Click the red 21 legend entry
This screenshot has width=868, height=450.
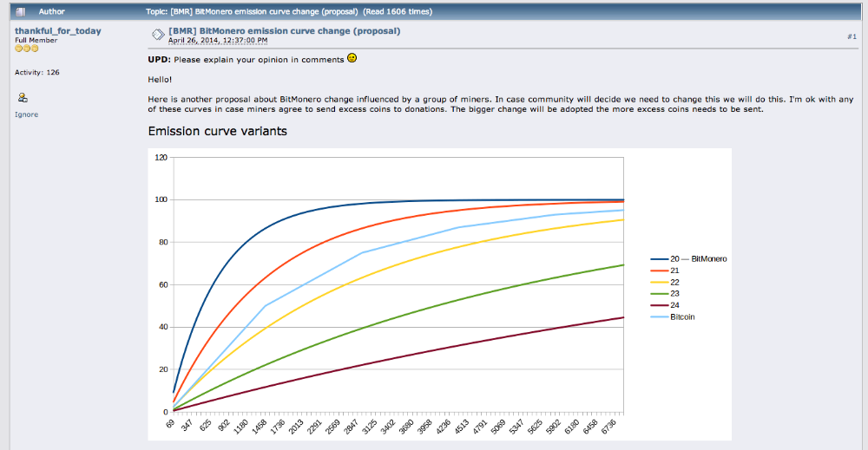(x=665, y=271)
